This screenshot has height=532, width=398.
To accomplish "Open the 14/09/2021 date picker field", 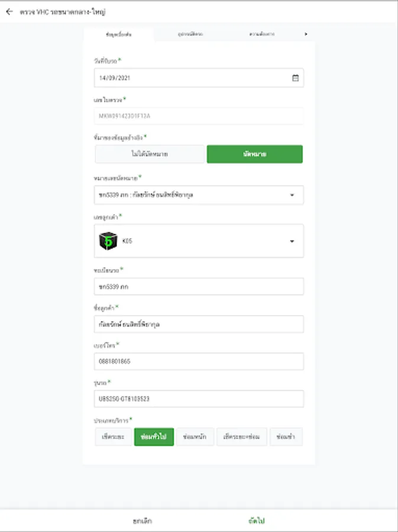I will click(x=192, y=77).
